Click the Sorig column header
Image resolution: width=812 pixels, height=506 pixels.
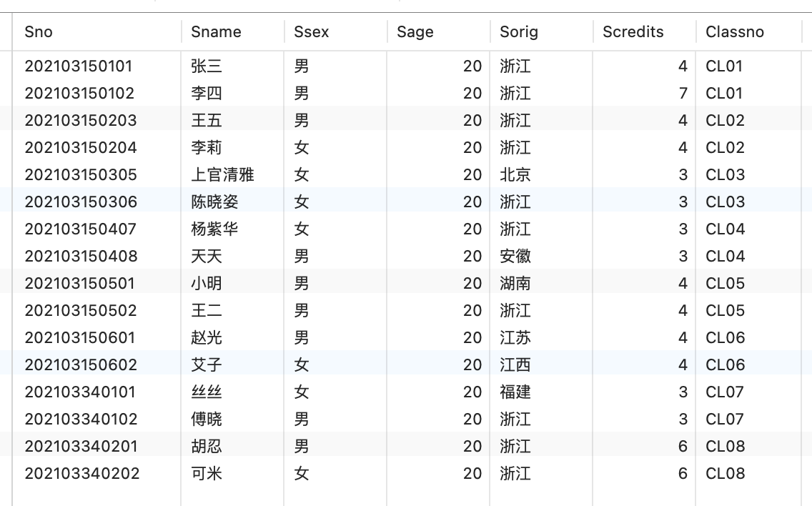tap(519, 32)
